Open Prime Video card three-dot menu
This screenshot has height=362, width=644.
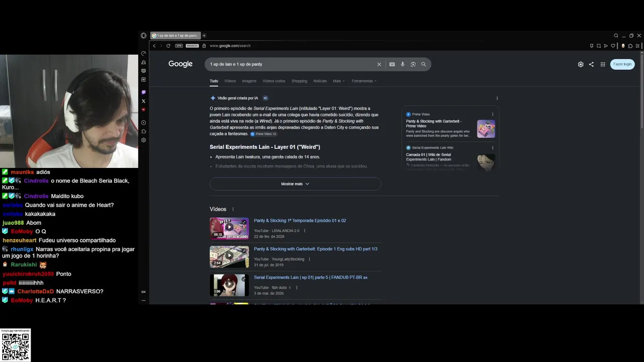(x=493, y=114)
